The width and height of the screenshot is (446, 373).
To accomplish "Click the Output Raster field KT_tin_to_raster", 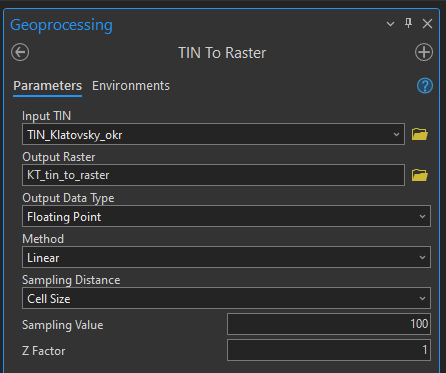I will point(213,175).
